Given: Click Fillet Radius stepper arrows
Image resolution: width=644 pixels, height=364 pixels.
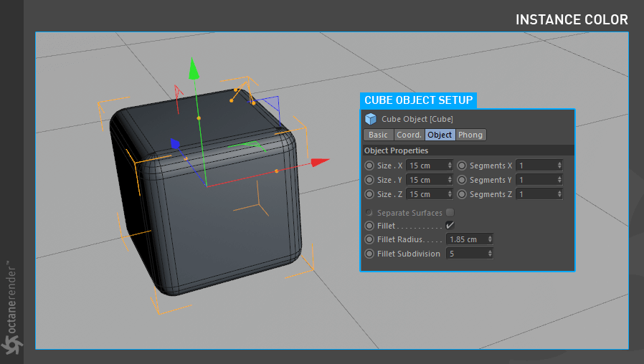Looking at the screenshot, I should [490, 239].
